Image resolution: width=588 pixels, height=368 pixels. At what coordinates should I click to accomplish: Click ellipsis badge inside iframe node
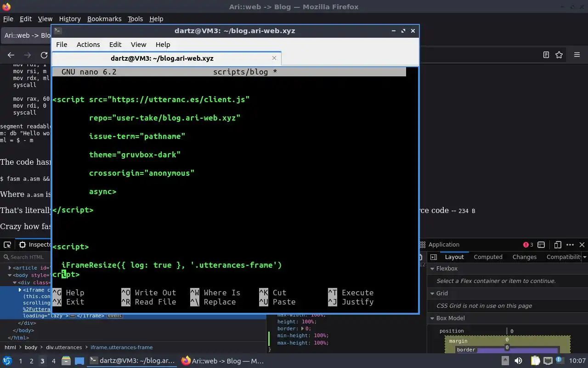click(x=72, y=316)
